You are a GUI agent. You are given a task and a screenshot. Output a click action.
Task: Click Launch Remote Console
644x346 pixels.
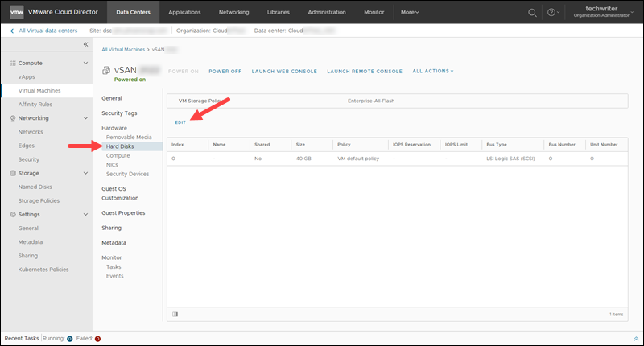(365, 72)
